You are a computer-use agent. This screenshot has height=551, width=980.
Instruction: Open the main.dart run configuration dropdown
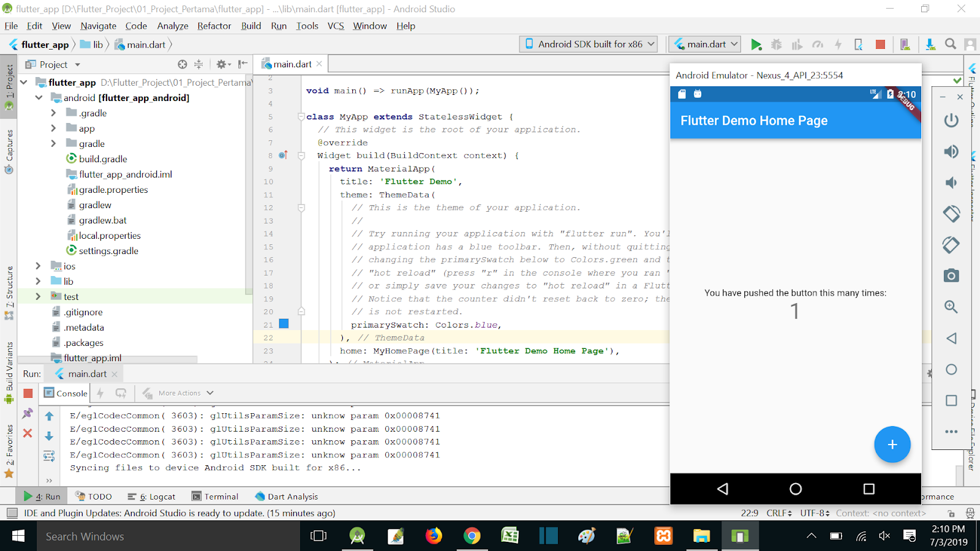click(706, 44)
